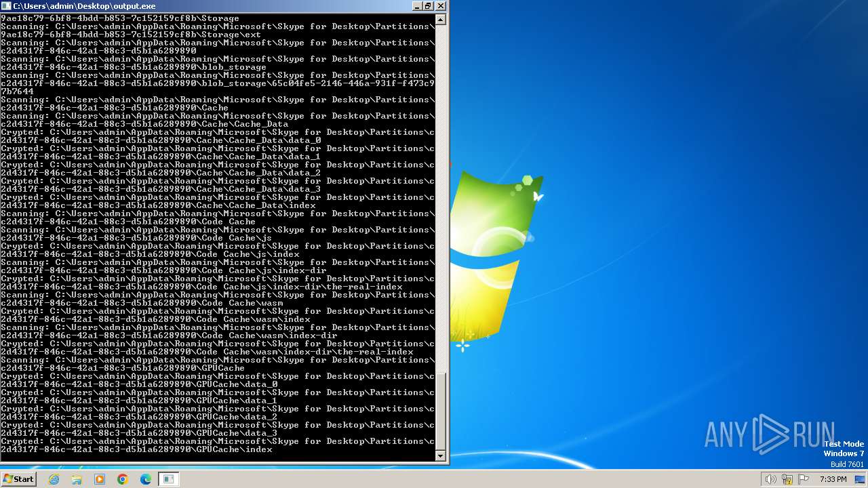Click the Crypted line ending in "Cache_Data\index"
The image size is (868, 488).
pyautogui.click(x=218, y=201)
